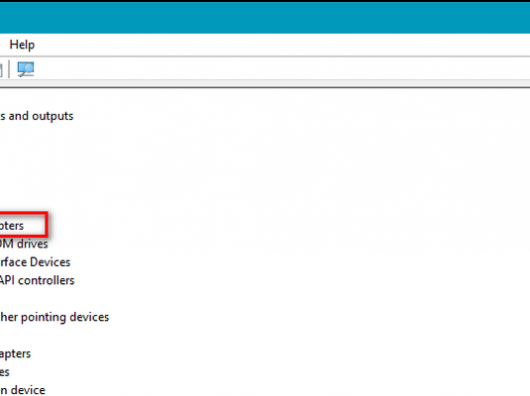
Task: Click the vertical toolbar separator line
Action: pyautogui.click(x=9, y=69)
